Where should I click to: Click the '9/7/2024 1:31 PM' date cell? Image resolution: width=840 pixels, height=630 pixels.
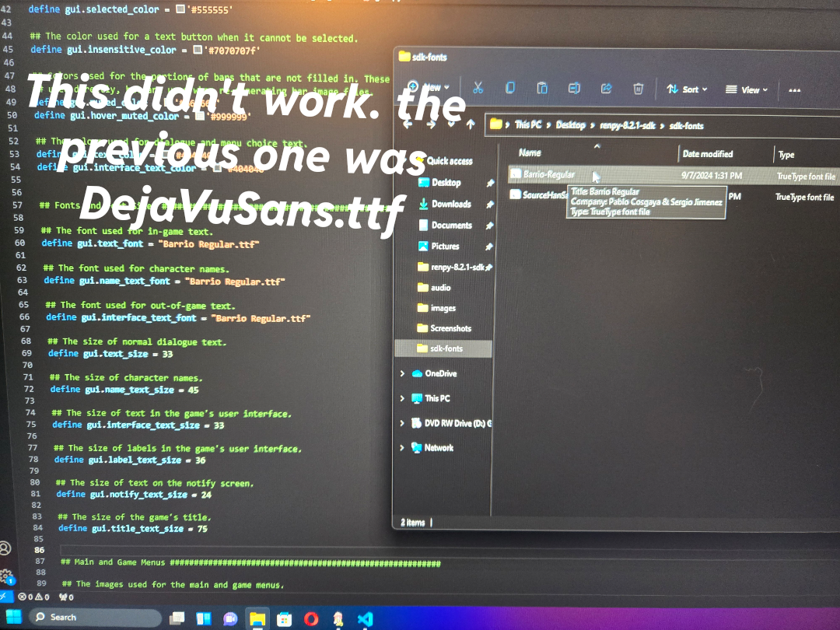coord(712,175)
